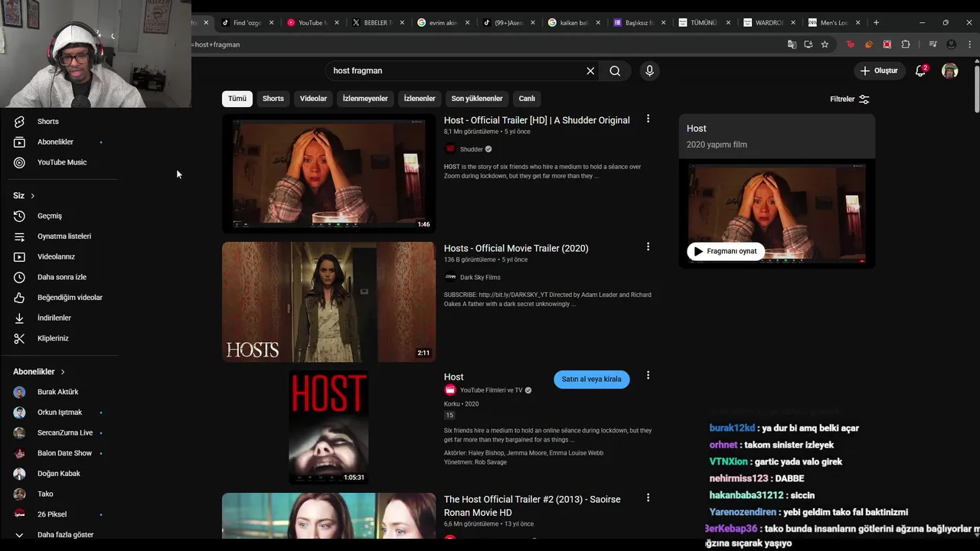
Task: Bookmark this page with star icon
Action: click(x=825, y=44)
